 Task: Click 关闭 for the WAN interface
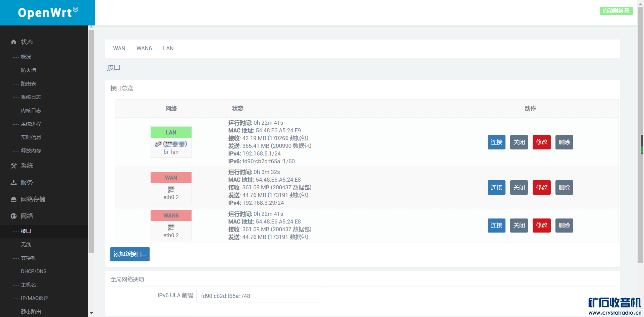pos(519,187)
